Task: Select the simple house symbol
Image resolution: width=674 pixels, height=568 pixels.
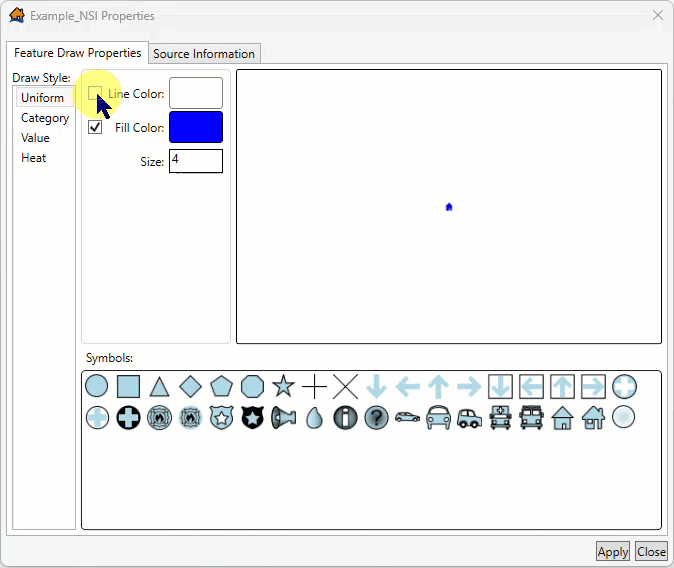Action: [x=562, y=418]
